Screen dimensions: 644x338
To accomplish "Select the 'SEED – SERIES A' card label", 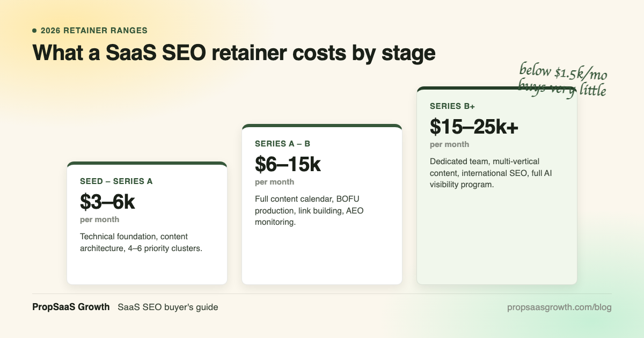I will pos(116,181).
